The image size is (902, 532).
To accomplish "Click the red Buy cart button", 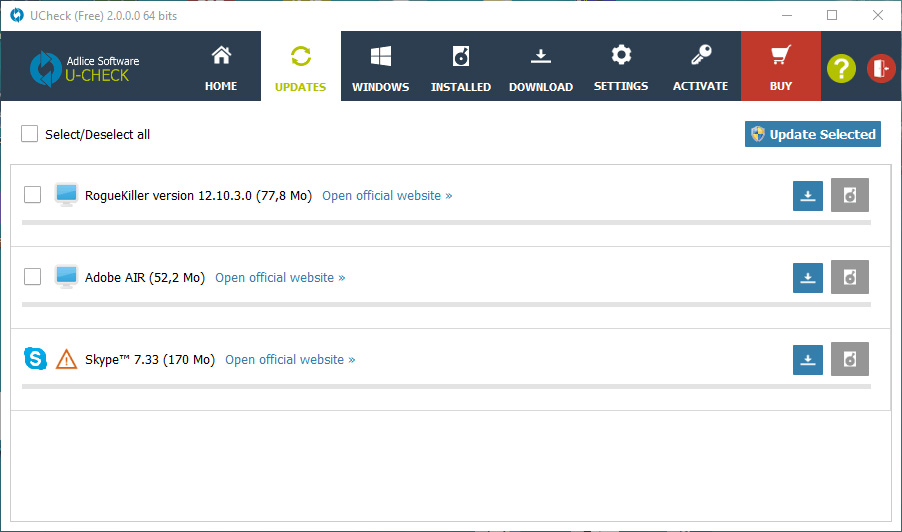I will coord(781,67).
